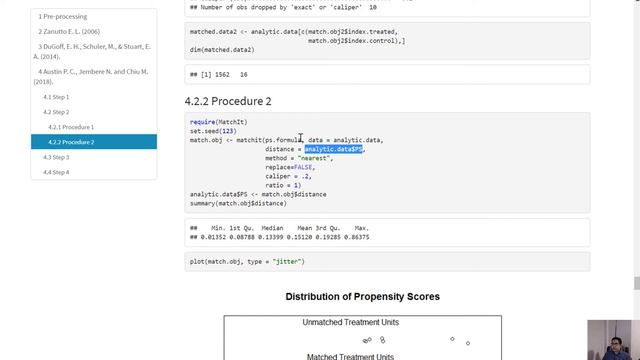Click 'Distribution of Propensity Scores' plot title

coord(362,297)
